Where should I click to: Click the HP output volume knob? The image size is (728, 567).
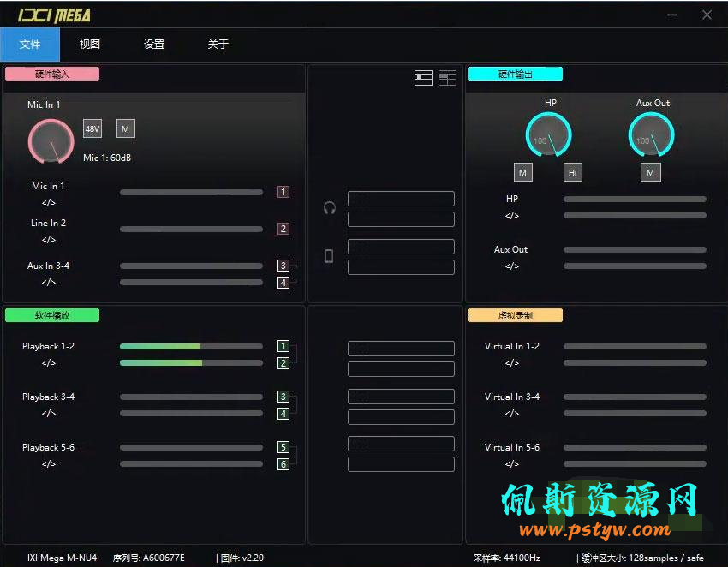(x=548, y=134)
